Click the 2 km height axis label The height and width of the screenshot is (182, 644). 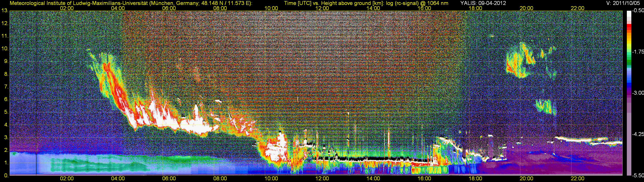pos(6,150)
